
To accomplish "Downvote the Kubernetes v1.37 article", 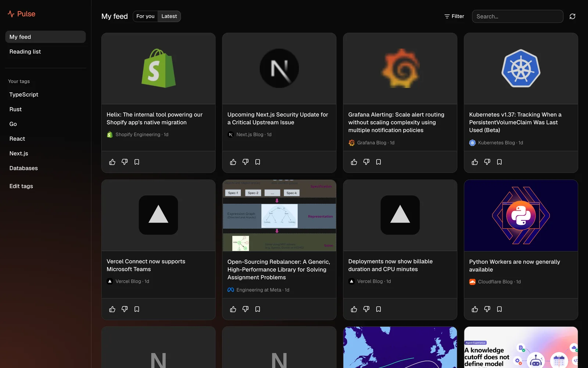I will tap(487, 162).
